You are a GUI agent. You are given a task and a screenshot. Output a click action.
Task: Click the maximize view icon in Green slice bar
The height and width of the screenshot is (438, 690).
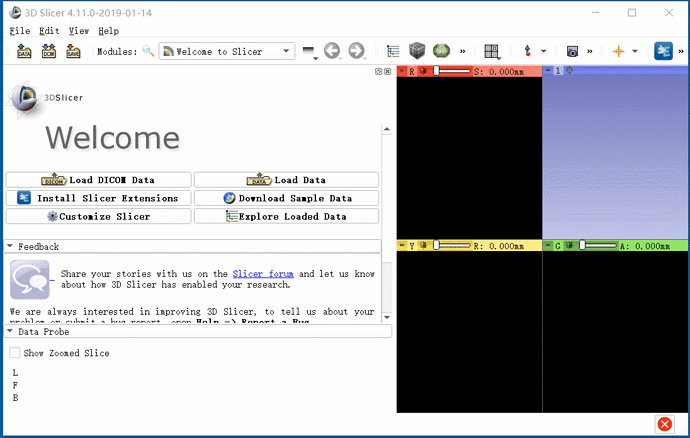[x=569, y=245]
